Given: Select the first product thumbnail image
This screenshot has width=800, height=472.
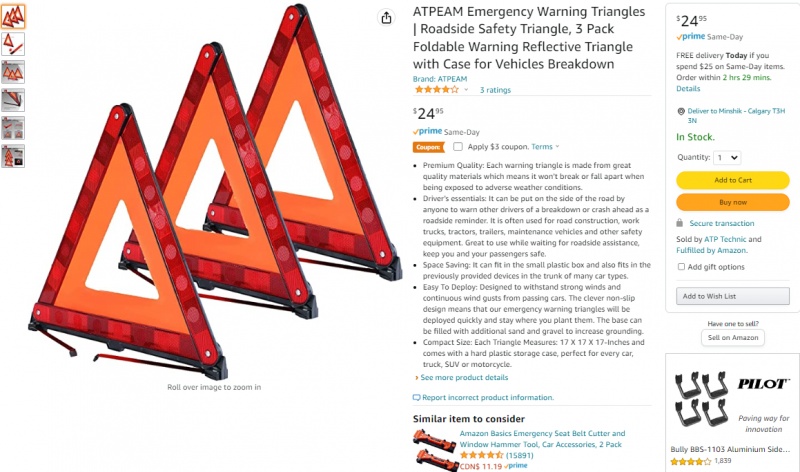Looking at the screenshot, I should pos(13,16).
